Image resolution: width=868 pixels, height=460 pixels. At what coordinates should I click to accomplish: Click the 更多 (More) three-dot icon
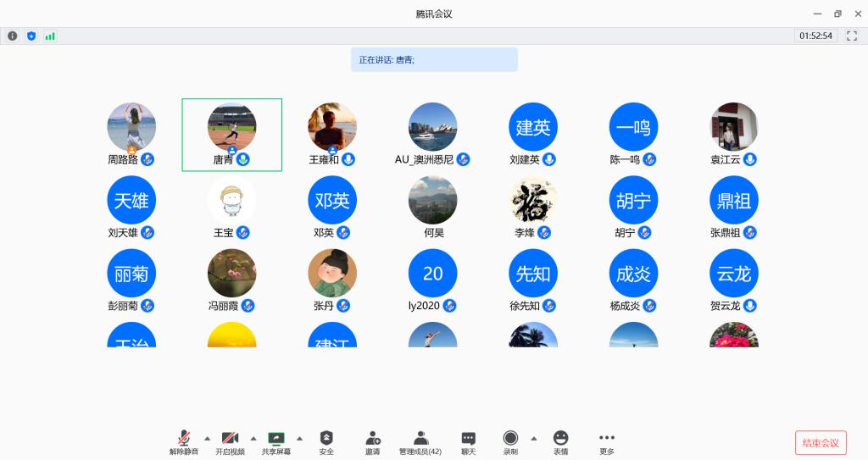tap(606, 439)
